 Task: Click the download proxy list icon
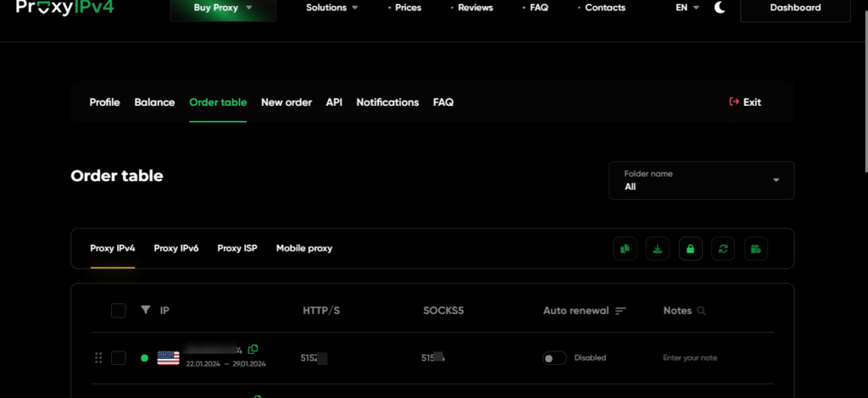658,249
